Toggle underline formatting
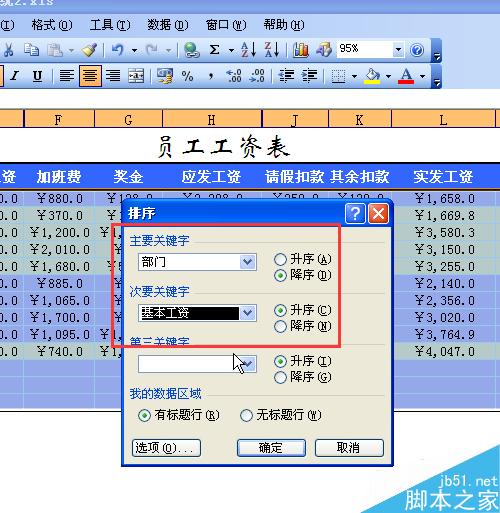 [x=37, y=76]
